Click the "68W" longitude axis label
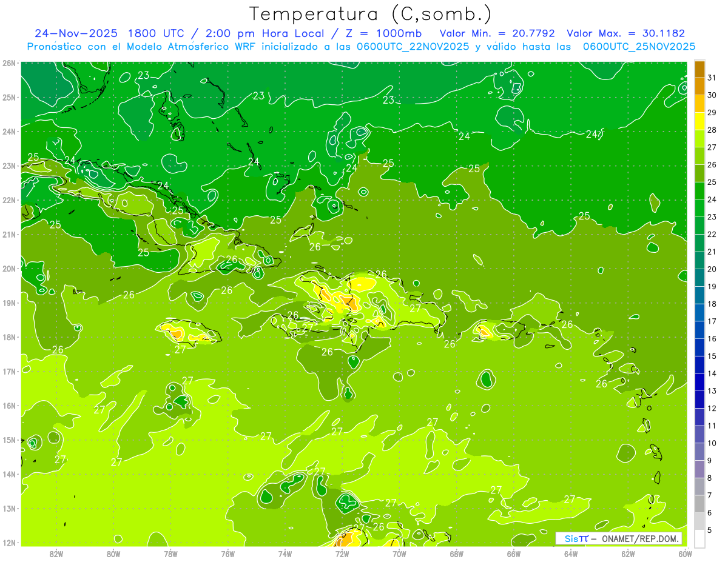The width and height of the screenshot is (728, 562). coord(456,553)
